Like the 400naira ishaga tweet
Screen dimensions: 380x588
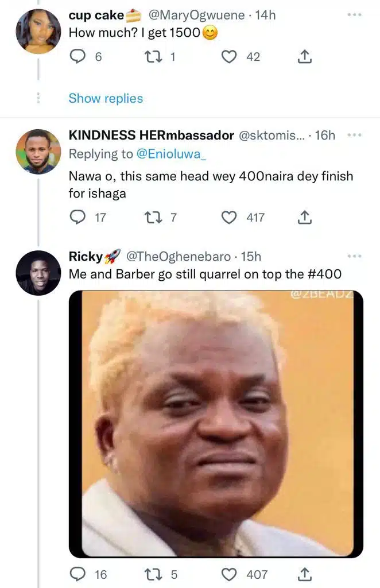(230, 217)
